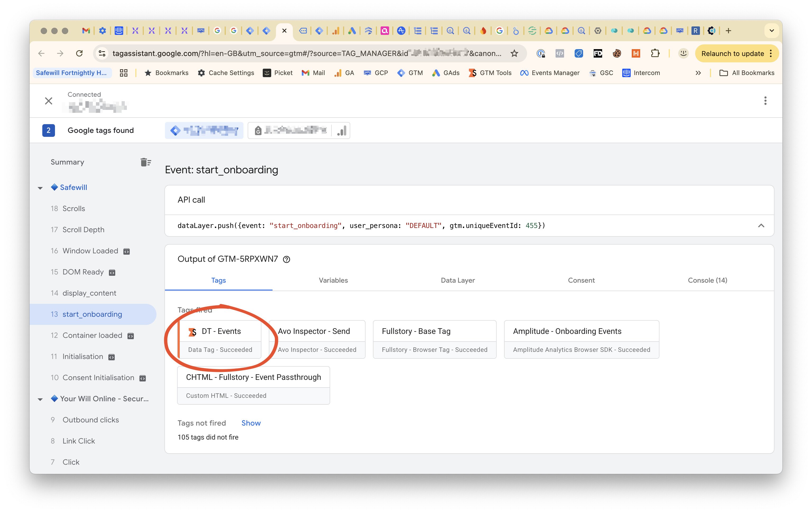812x513 pixels.
Task: Open the help icon beside Output of GTM-5RPXWN7
Action: point(286,259)
